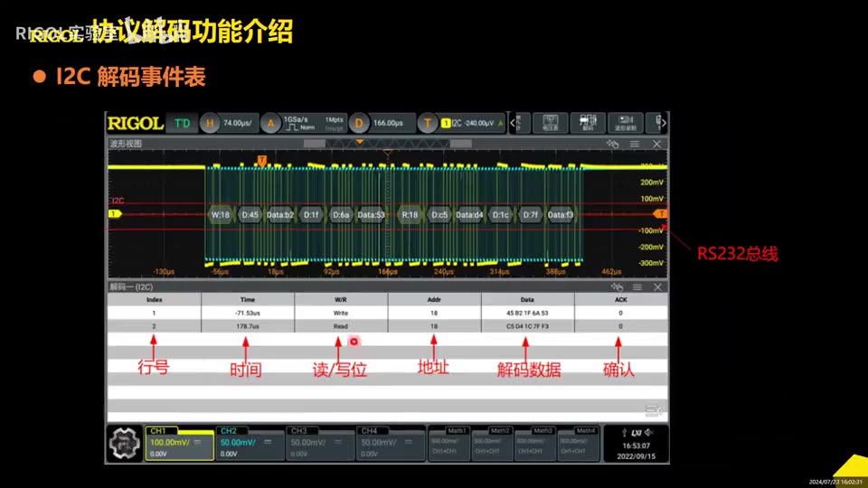
Task: Select the ACK column header
Action: point(620,299)
